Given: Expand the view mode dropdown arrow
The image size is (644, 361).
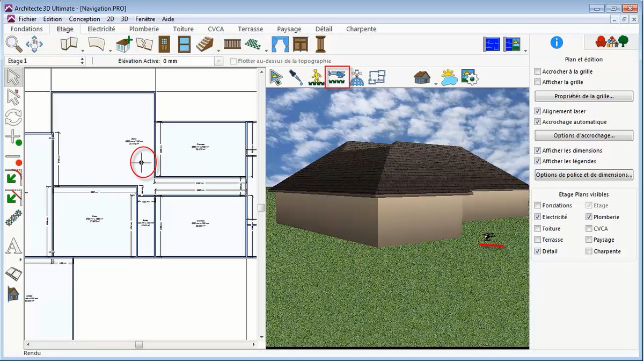Looking at the screenshot, I should tap(525, 51).
